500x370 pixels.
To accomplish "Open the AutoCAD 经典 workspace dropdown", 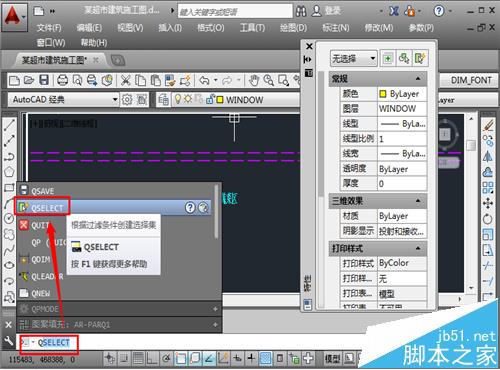I will click(63, 99).
